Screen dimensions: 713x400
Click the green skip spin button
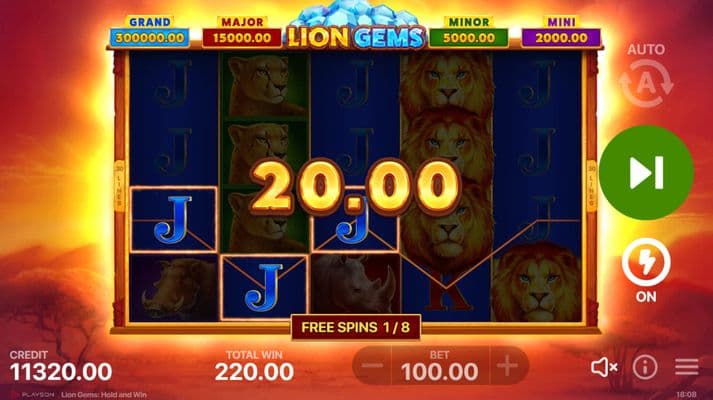(646, 173)
